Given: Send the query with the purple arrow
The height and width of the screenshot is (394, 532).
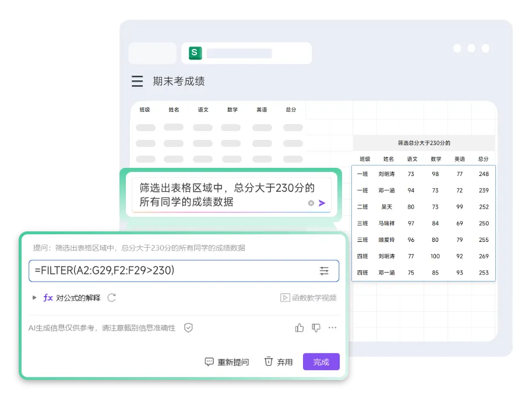Looking at the screenshot, I should click(x=322, y=203).
